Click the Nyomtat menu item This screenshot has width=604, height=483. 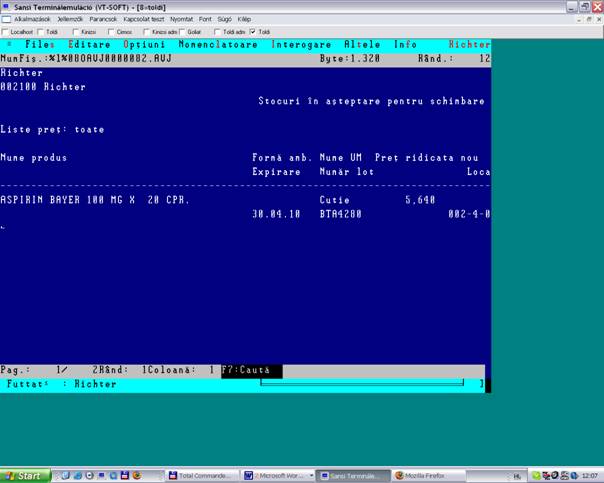coord(182,19)
